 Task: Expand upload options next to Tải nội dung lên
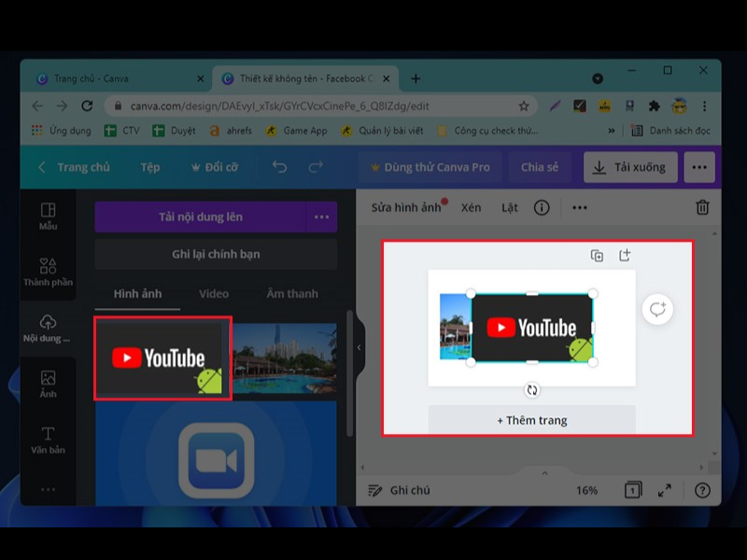pyautogui.click(x=321, y=217)
